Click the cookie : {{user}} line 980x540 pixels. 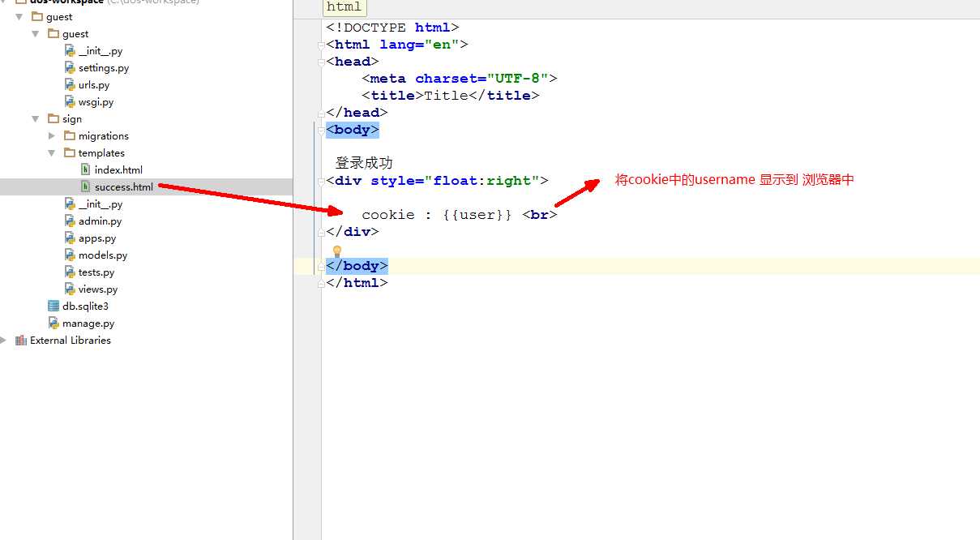click(x=460, y=215)
